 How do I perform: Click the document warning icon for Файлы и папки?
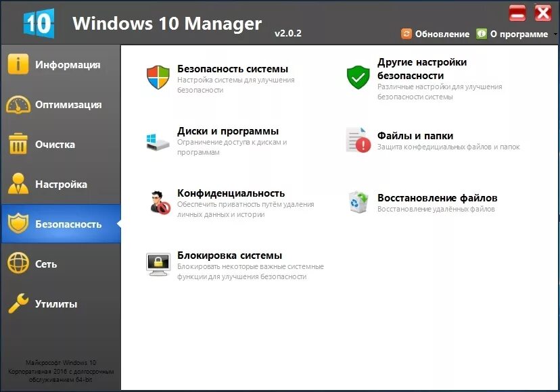[358, 140]
